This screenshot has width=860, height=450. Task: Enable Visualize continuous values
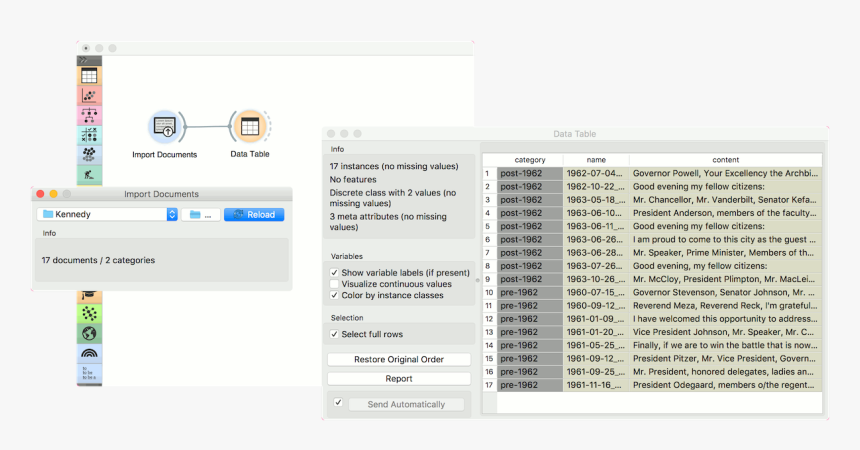334,284
